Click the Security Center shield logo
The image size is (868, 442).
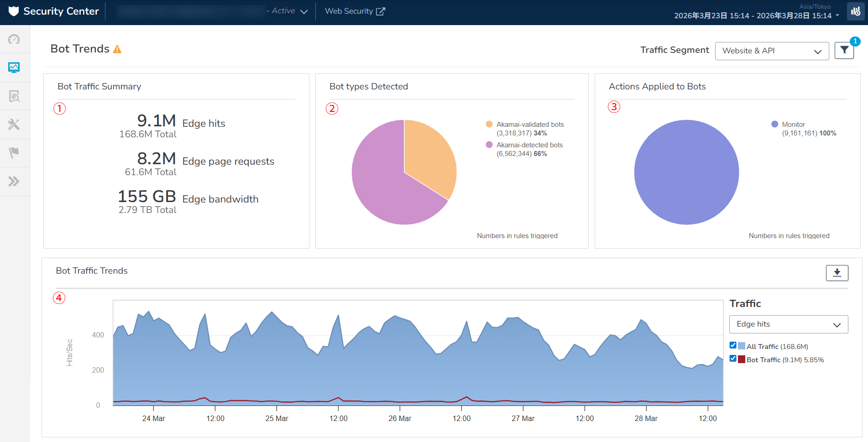click(x=14, y=11)
